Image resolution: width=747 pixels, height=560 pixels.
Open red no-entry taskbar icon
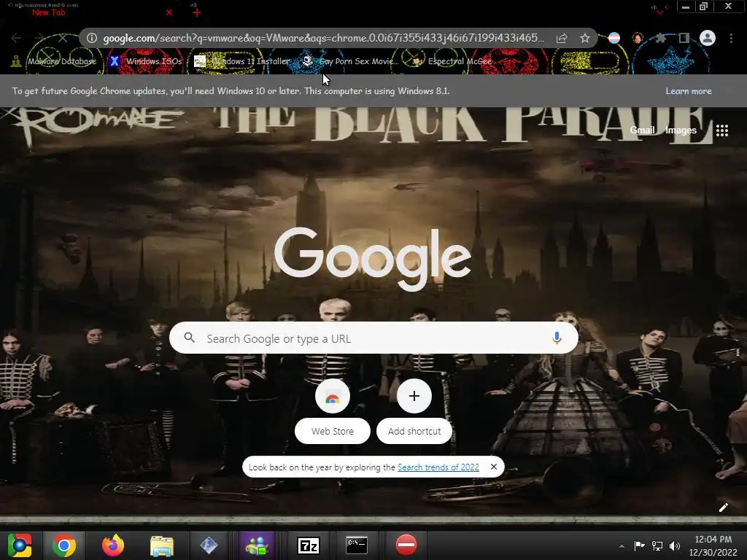tap(406, 545)
